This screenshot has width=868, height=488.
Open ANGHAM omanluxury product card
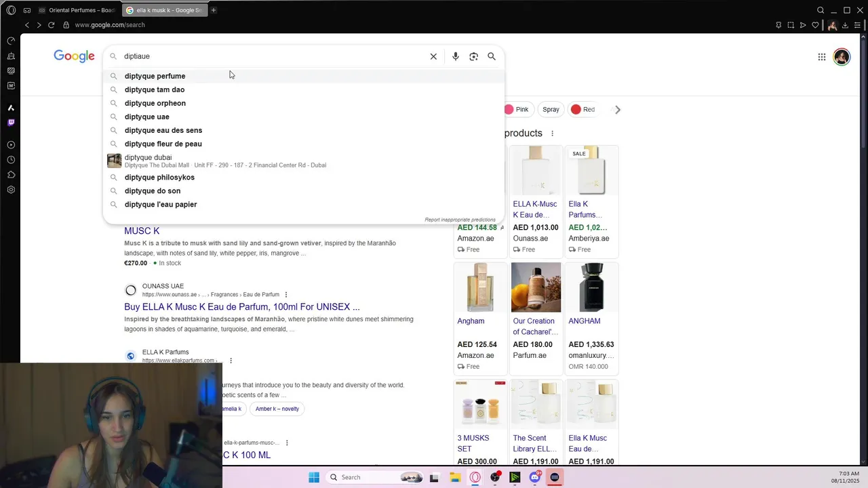point(591,318)
